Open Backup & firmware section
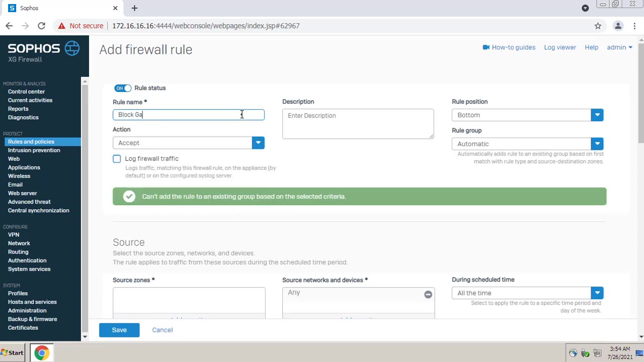The image size is (644, 362). point(32,319)
